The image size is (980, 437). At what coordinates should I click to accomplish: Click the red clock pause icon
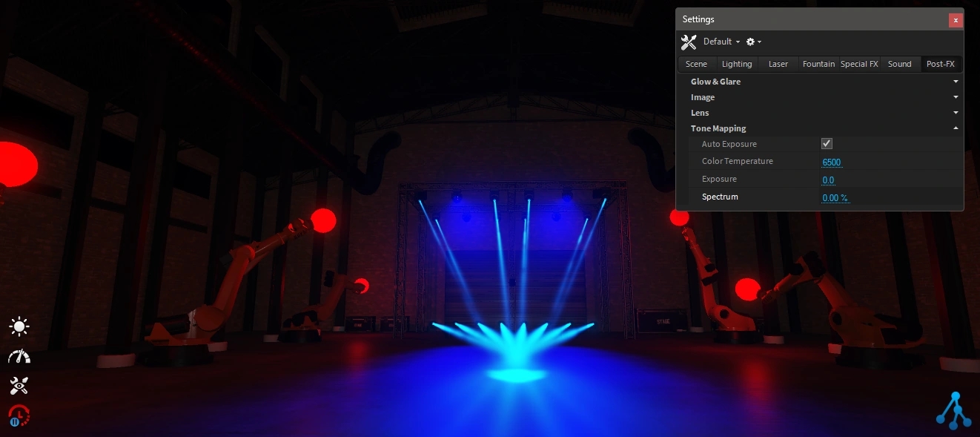(x=19, y=416)
